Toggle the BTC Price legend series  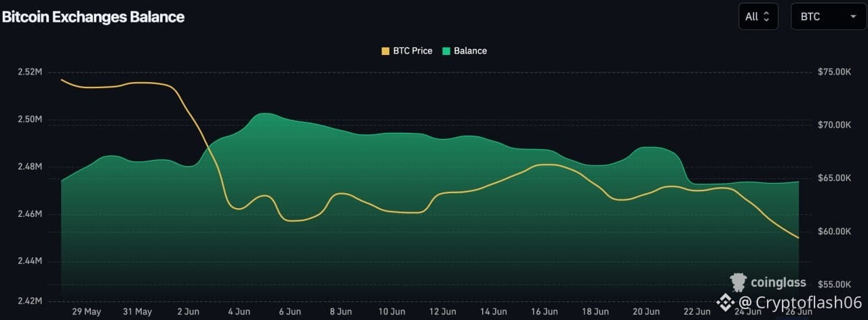407,51
